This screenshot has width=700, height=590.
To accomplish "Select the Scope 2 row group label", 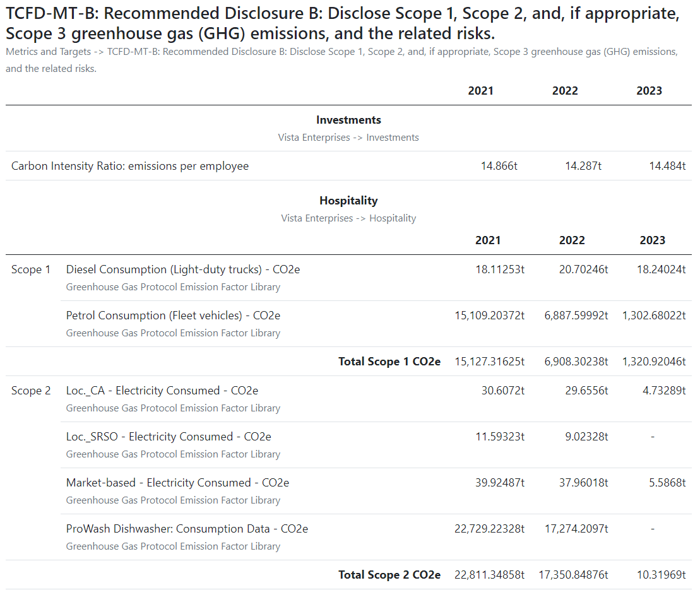I will (x=31, y=390).
